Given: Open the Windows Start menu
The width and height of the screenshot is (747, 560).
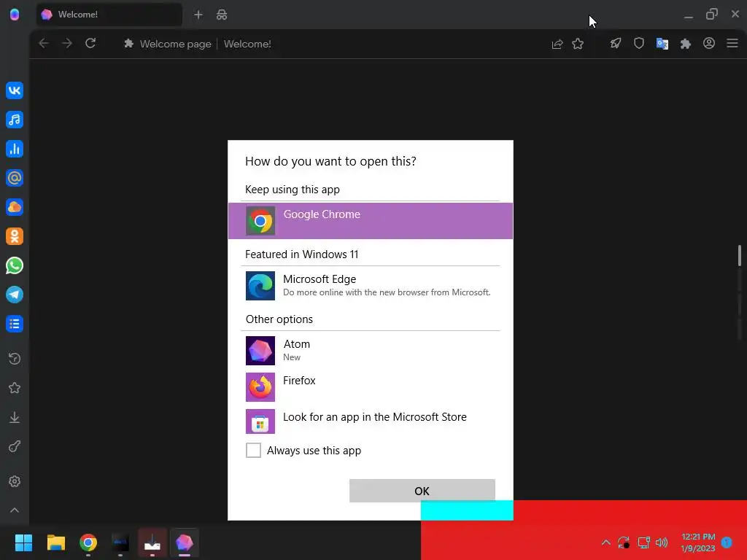Looking at the screenshot, I should coord(23,542).
